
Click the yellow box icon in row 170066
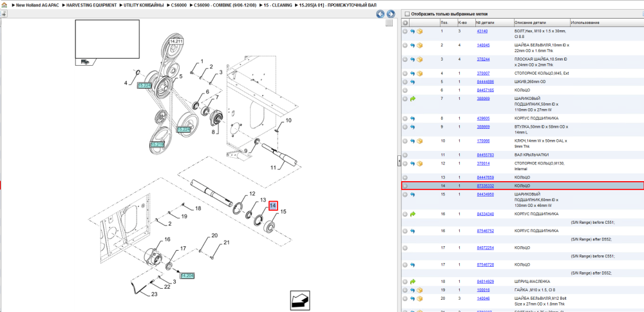420,141
